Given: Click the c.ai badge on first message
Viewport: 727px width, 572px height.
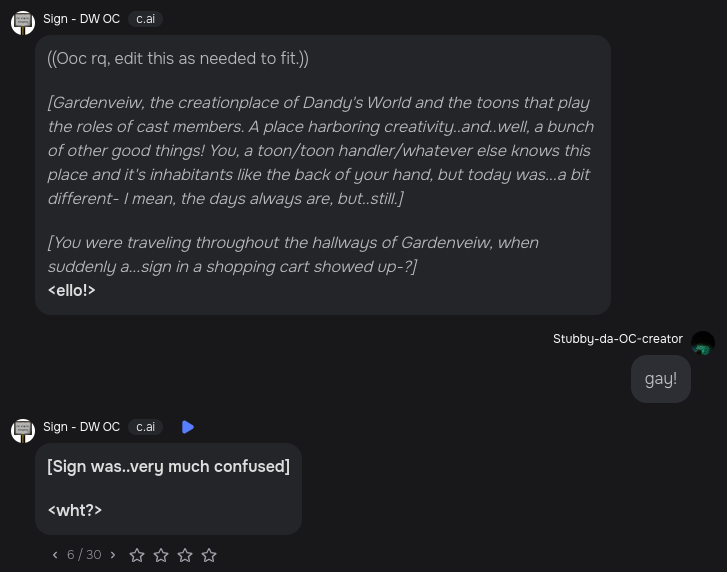Looking at the screenshot, I should point(145,19).
